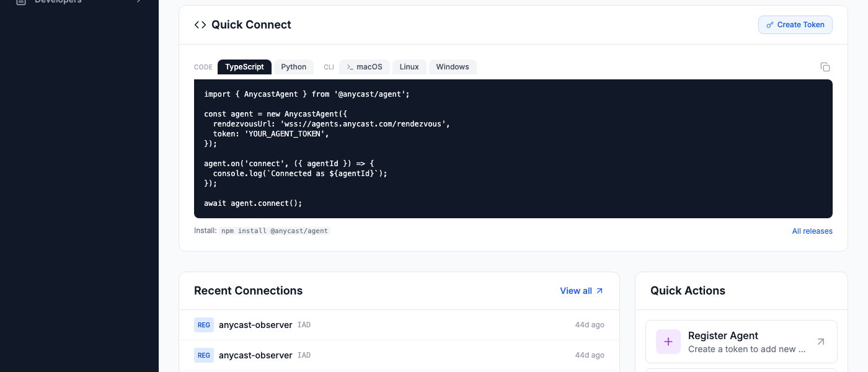Viewport: 868px width, 372px height.
Task: Click the second anycast-observer connection row
Action: [x=399, y=355]
